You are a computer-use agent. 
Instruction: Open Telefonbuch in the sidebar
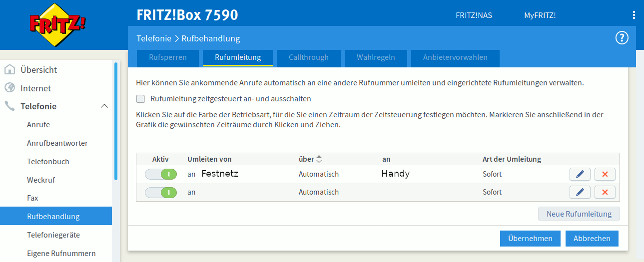click(56, 162)
